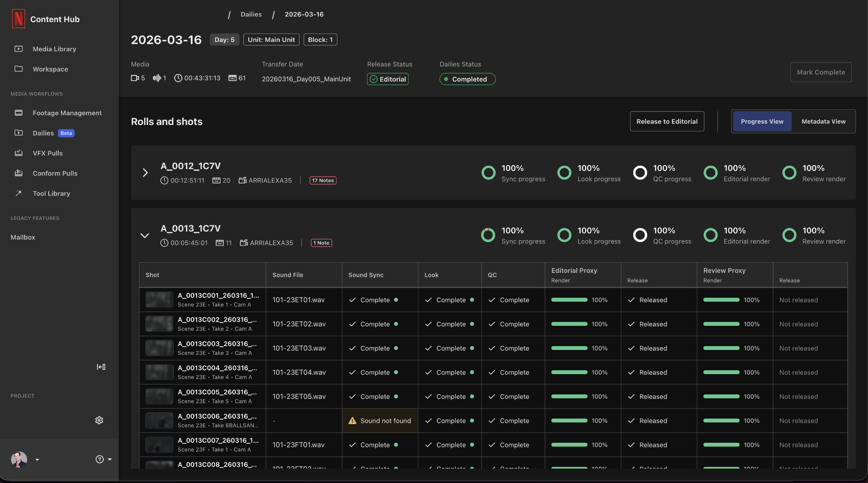Click the Mark Complete button

pyautogui.click(x=821, y=72)
